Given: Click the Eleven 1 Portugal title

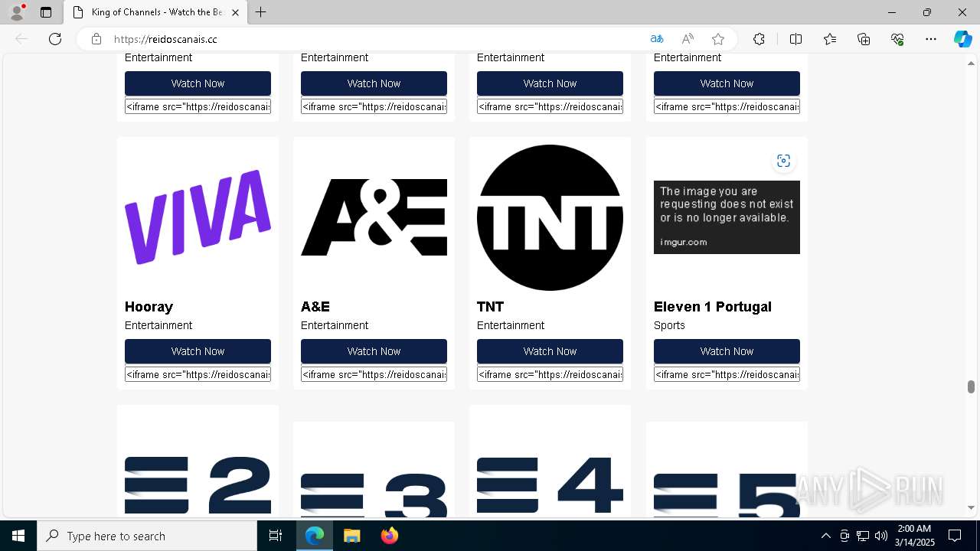Looking at the screenshot, I should [712, 307].
